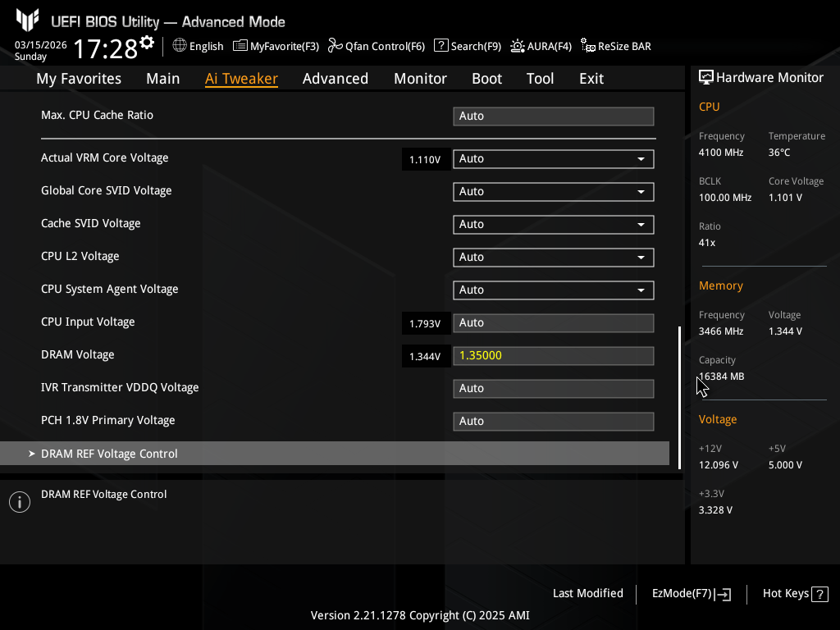Click Last Modified button
This screenshot has width=840, height=630.
[587, 594]
